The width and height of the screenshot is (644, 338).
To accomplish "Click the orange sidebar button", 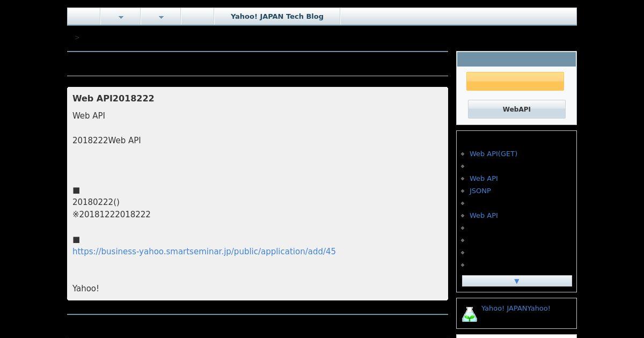I will point(515,82).
